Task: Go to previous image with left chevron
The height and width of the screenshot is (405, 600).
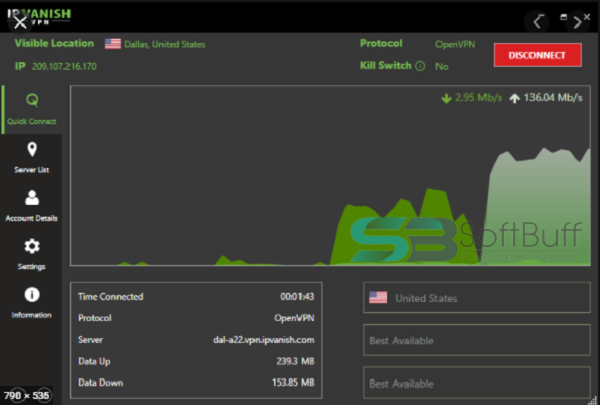Action: [x=538, y=22]
